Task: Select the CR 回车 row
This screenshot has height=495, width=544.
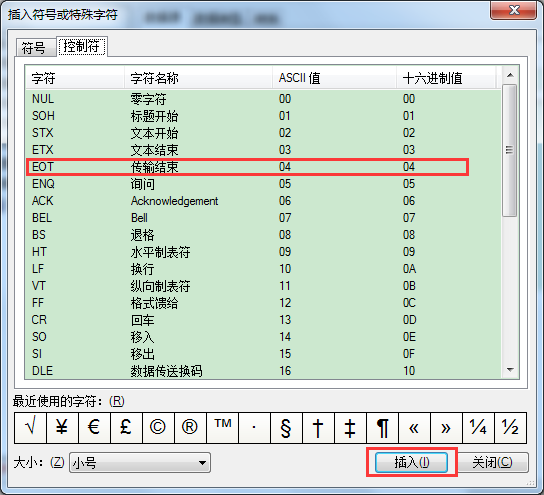Action: click(x=264, y=320)
